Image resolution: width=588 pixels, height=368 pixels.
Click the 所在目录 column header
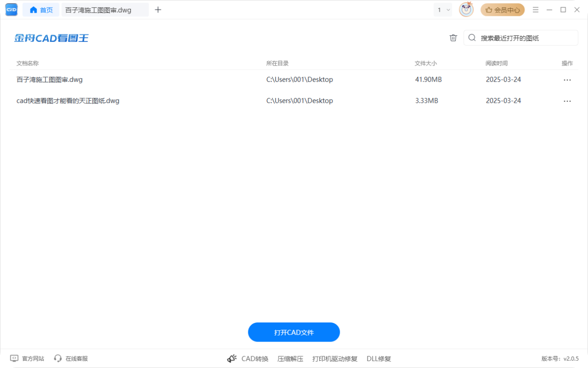(278, 63)
